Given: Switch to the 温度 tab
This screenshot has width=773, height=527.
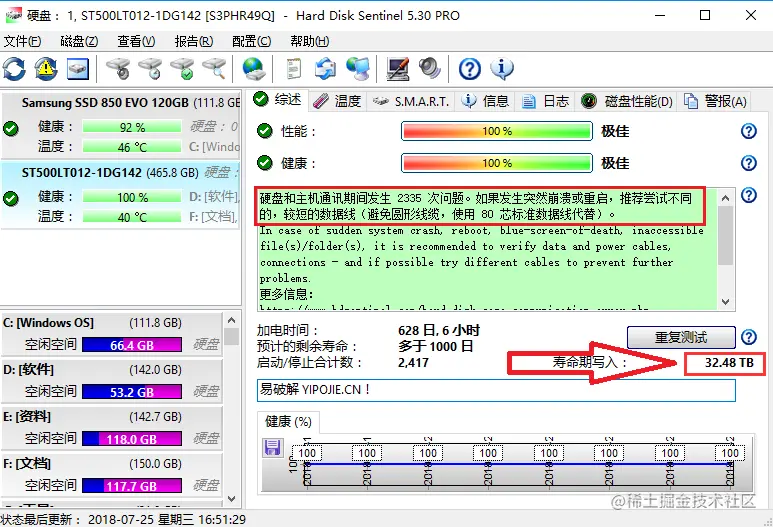Looking at the screenshot, I should 338,101.
